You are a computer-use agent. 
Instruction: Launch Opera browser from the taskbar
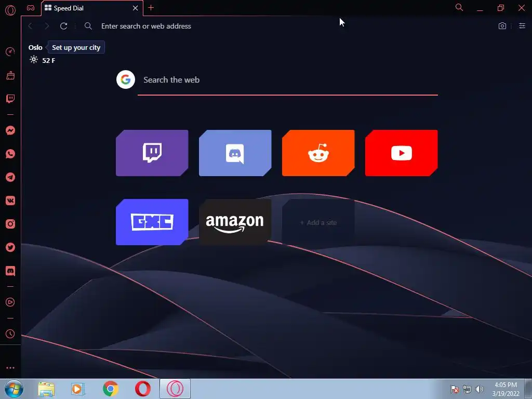click(142, 389)
